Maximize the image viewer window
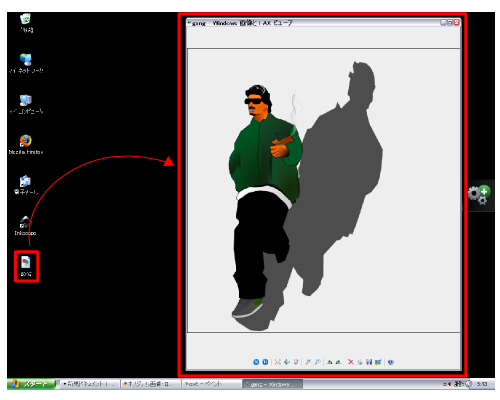Screen dimensions: 500x400 click(x=450, y=22)
